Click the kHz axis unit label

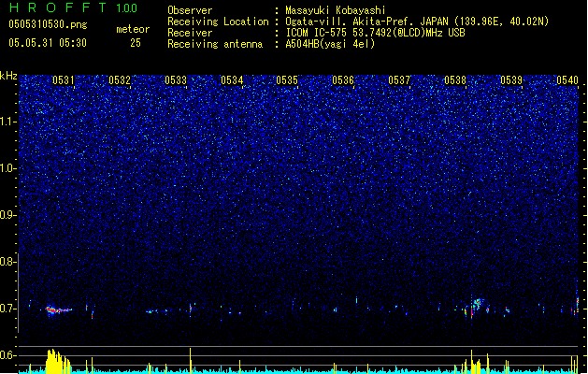tap(8, 76)
